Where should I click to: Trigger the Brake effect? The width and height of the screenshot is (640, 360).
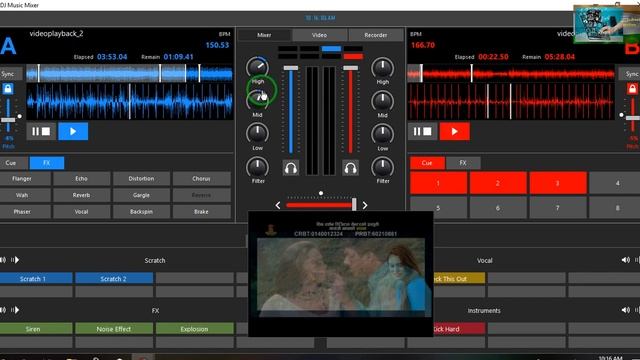201,211
